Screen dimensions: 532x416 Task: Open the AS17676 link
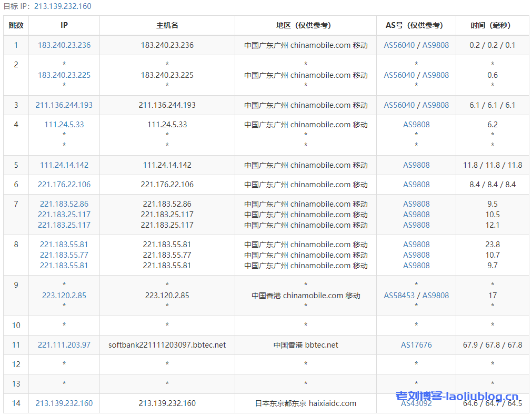[416, 345]
